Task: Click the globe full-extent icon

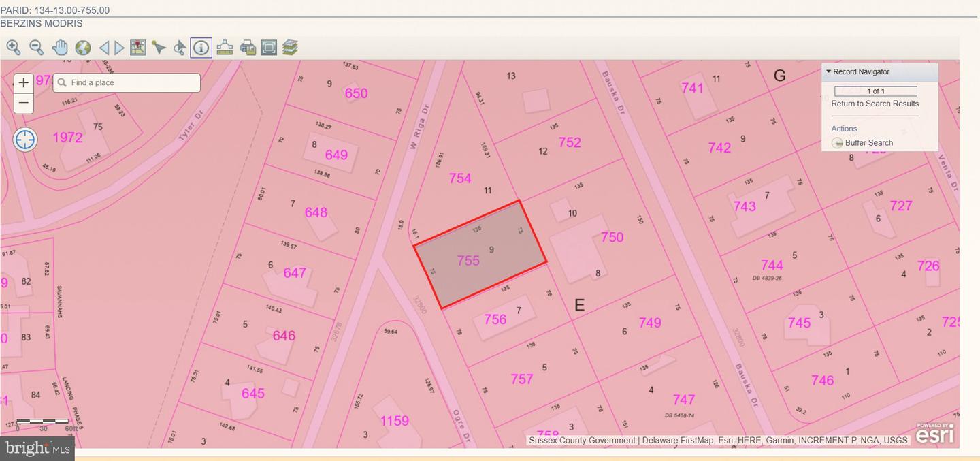Action: coord(83,48)
